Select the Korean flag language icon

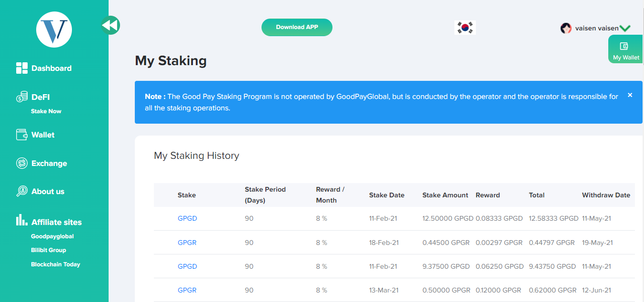465,28
